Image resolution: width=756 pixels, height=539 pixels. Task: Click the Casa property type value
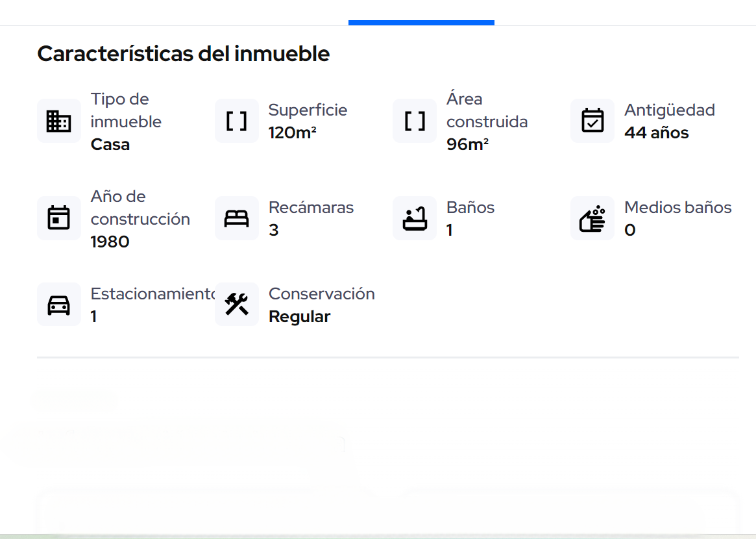pos(110,144)
